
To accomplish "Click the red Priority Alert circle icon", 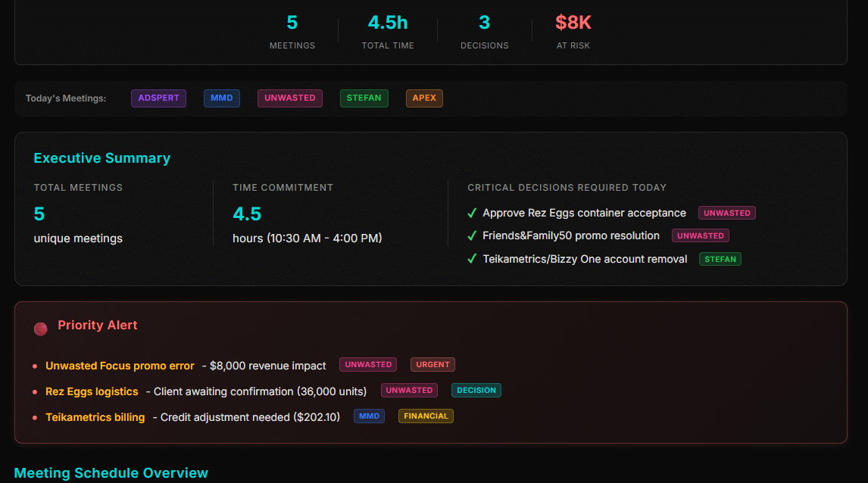I will (41, 329).
